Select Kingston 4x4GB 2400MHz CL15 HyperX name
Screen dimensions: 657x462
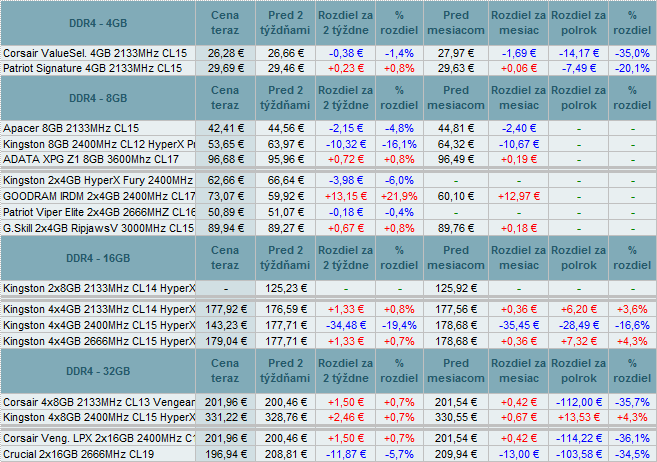(x=99, y=325)
